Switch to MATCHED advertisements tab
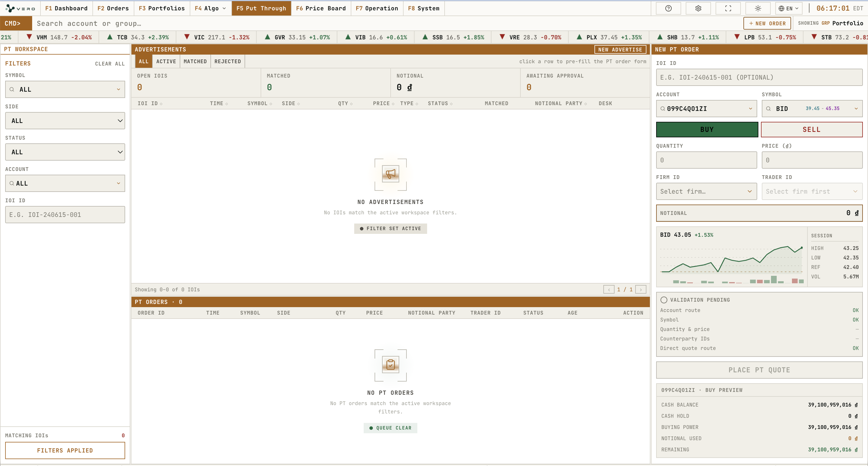 tap(195, 61)
